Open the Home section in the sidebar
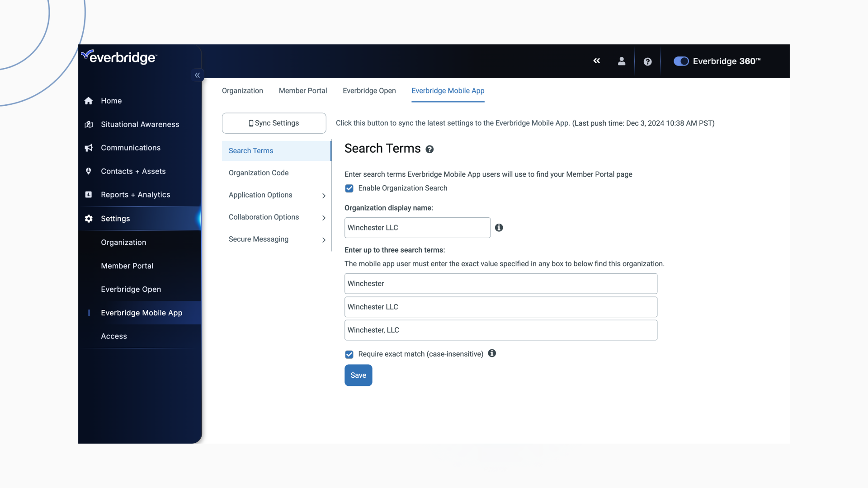This screenshot has width=868, height=488. coord(89,101)
